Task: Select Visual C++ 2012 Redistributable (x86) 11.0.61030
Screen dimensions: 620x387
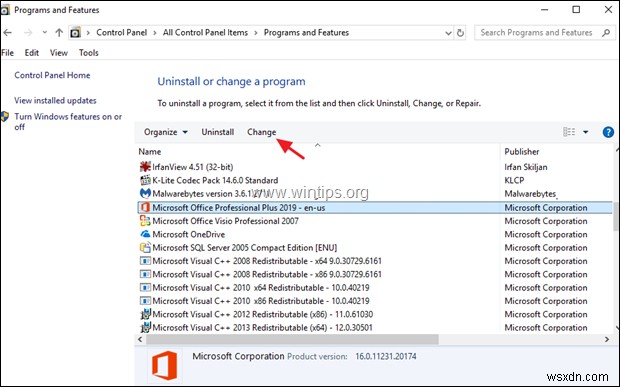Action: point(263,314)
